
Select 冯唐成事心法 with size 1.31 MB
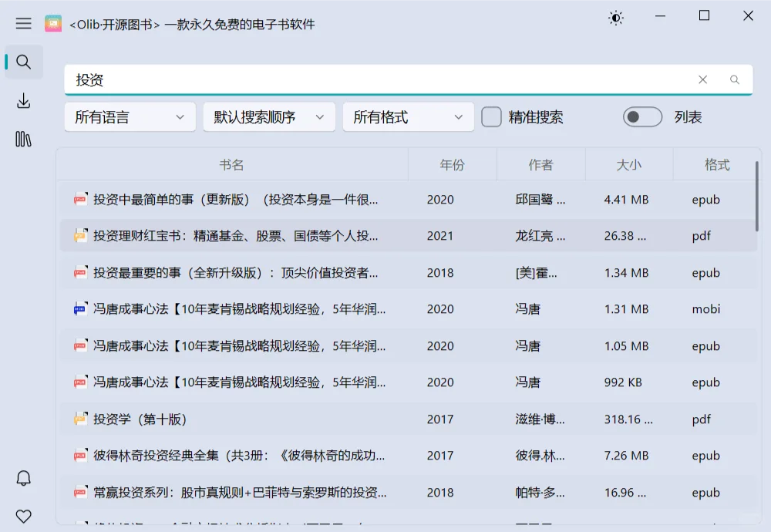pos(408,308)
